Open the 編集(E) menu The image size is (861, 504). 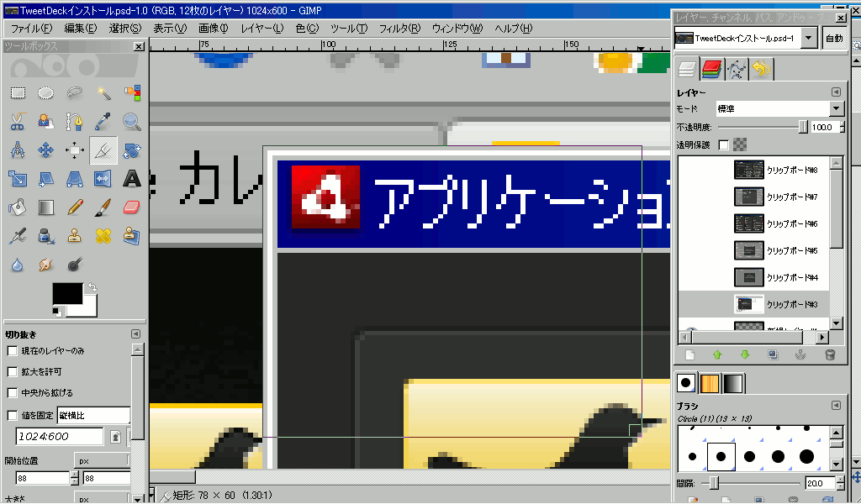[80, 28]
